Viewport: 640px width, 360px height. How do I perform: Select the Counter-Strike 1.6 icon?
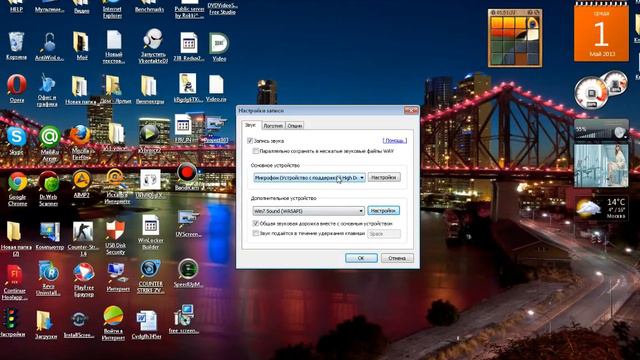pos(83,239)
